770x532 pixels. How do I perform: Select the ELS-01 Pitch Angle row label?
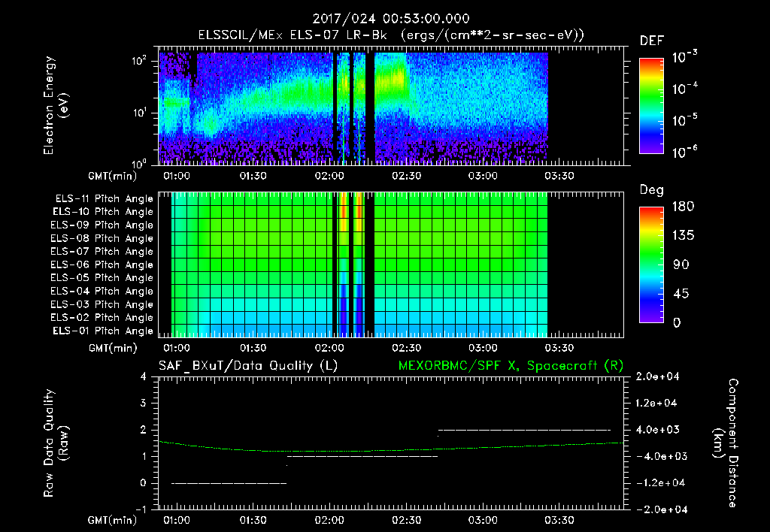pyautogui.click(x=103, y=331)
